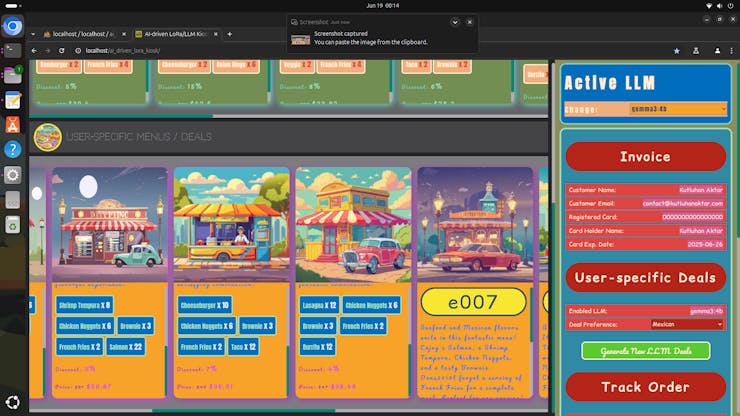Click the Generate New LLM Deals button
Viewport: 740px width, 416px height.
[x=645, y=351]
